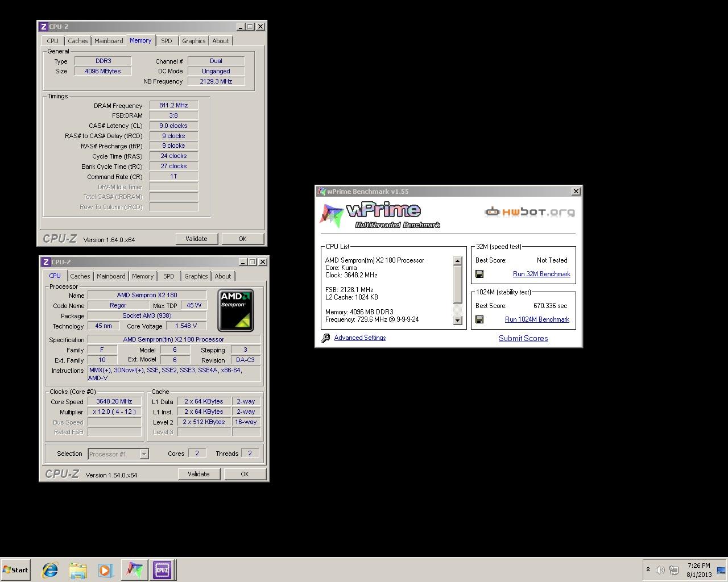The width and height of the screenshot is (728, 582).
Task: Click OK in lower CPU-Z window
Action: coord(245,474)
